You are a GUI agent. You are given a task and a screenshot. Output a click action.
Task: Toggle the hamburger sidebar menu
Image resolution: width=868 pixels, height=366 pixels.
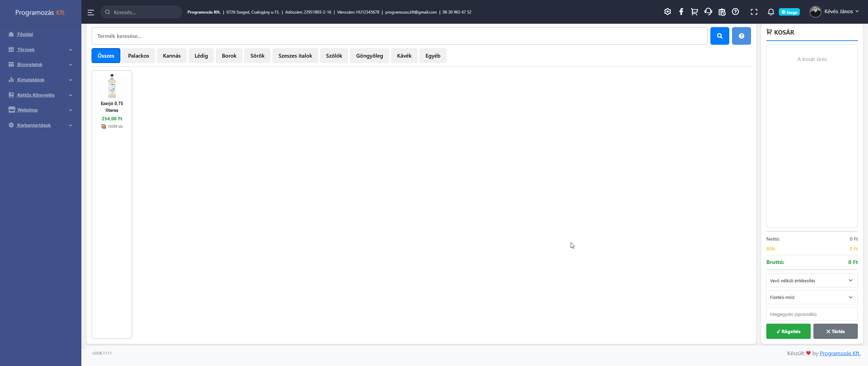[91, 13]
